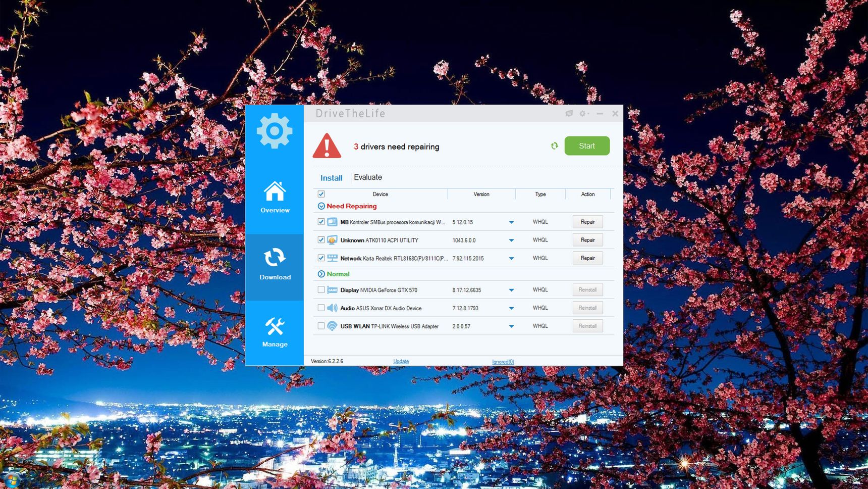Repair the Unknown ATK0110 ACPI driver

point(587,240)
